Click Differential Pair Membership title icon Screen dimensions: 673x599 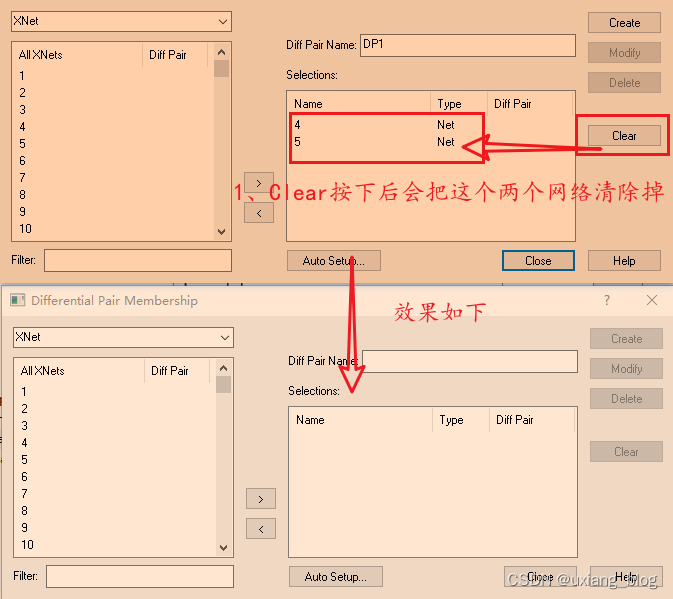[x=17, y=300]
